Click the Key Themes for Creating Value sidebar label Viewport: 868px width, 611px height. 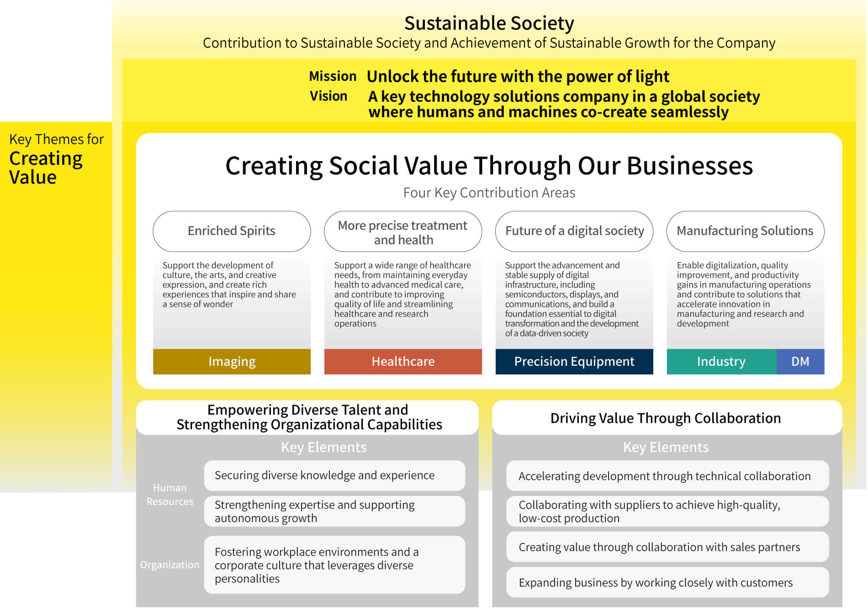pos(56,158)
